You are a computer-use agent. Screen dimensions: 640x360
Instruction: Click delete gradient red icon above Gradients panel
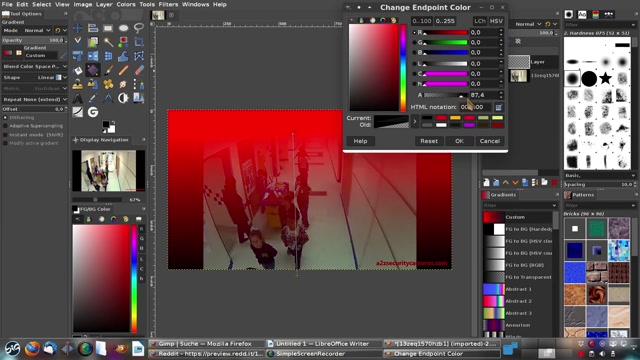coord(554,182)
